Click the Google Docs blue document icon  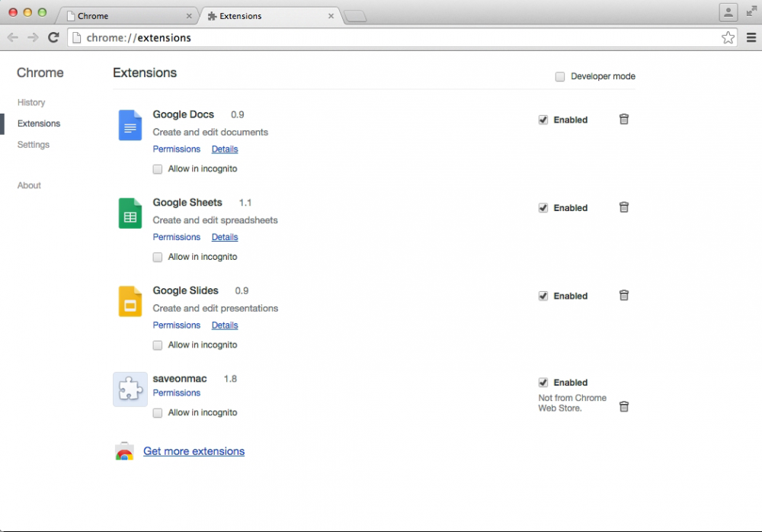click(x=130, y=125)
